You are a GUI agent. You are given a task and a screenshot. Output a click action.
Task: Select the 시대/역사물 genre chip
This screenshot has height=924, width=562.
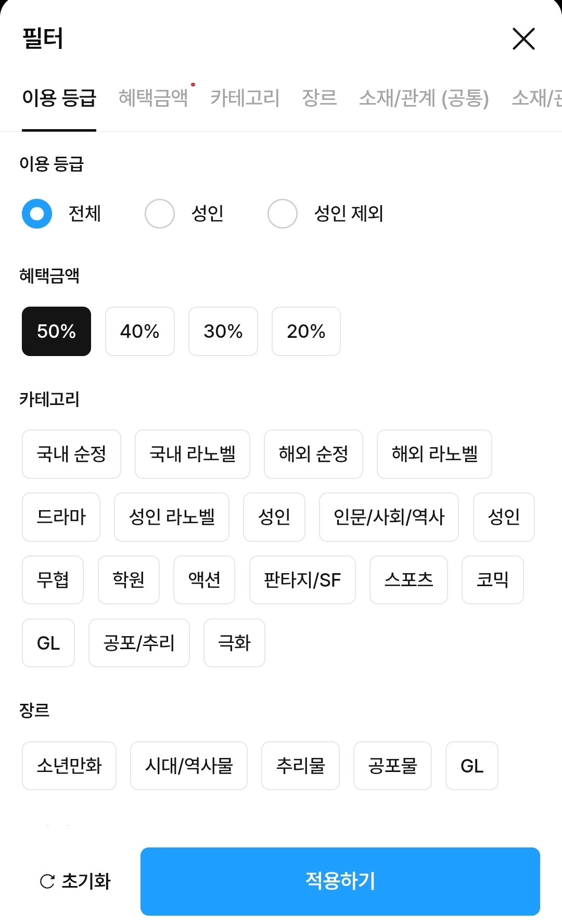[x=189, y=766]
